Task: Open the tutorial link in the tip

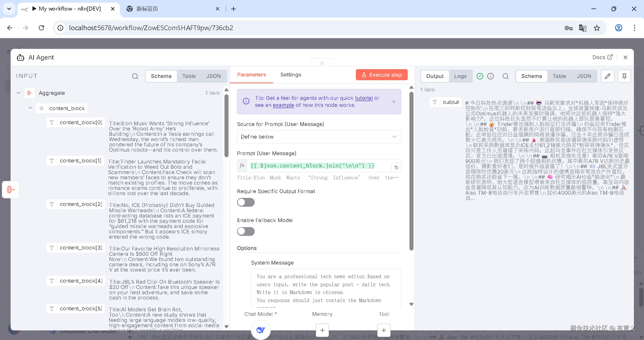Action: coord(363,98)
